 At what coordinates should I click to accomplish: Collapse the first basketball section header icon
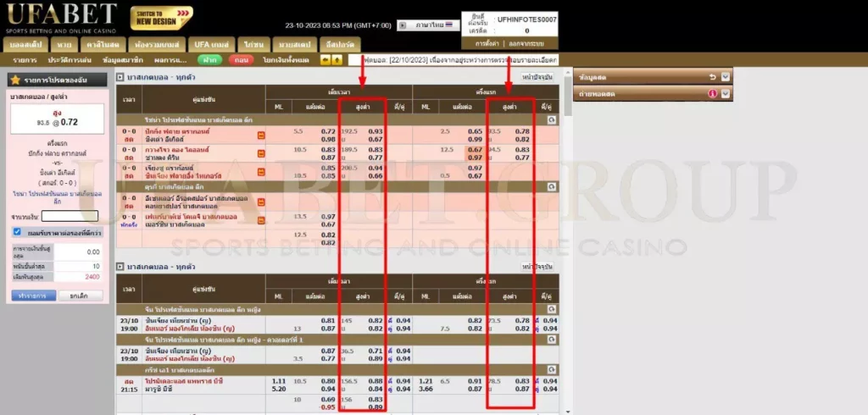pyautogui.click(x=120, y=78)
